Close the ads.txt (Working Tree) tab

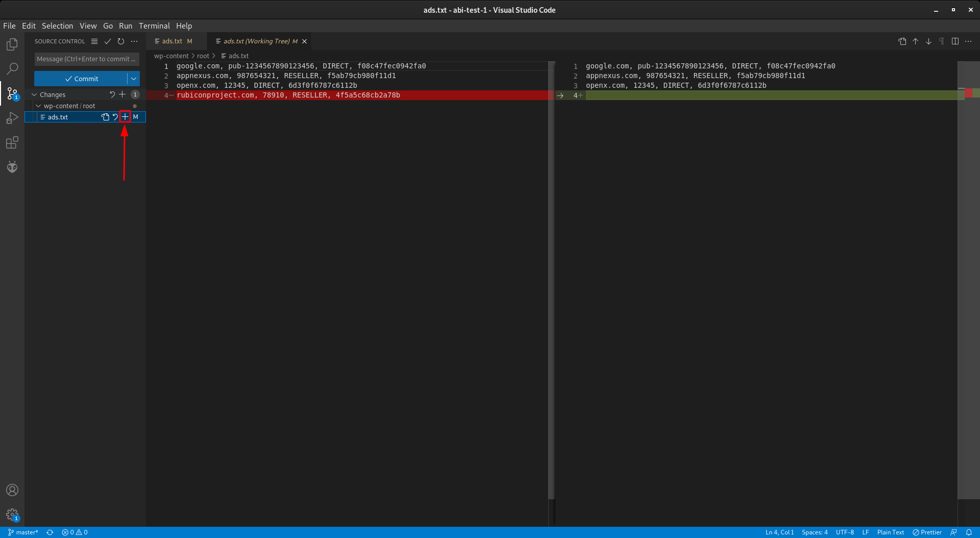[305, 41]
